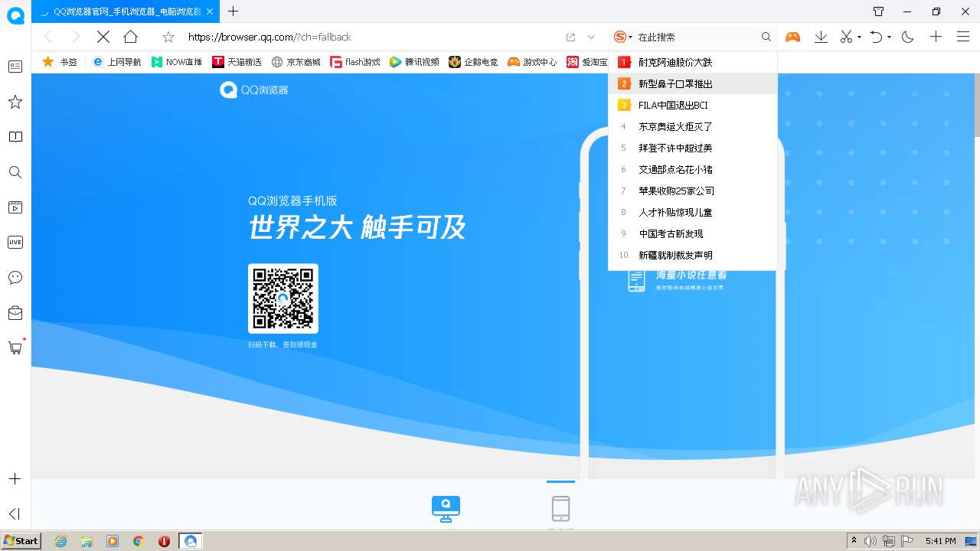Toggle night mode moon icon
Image resolution: width=980 pixels, height=551 pixels.
[908, 37]
